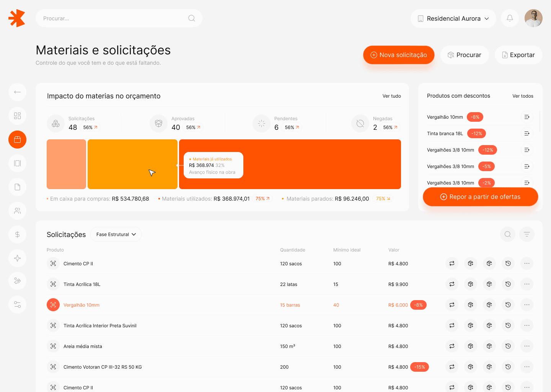Open the Ver tudo link
551x392 pixels.
point(392,96)
